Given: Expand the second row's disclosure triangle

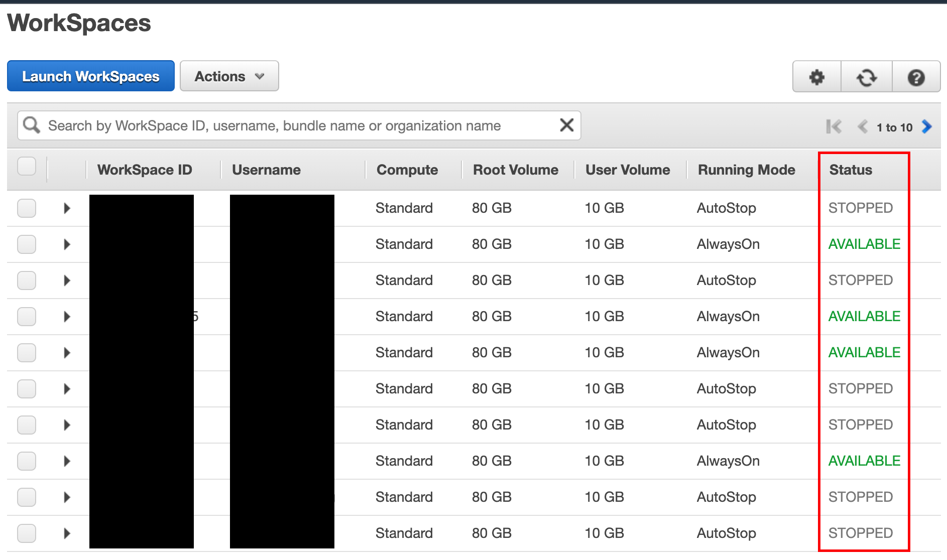Looking at the screenshot, I should pos(67,244).
